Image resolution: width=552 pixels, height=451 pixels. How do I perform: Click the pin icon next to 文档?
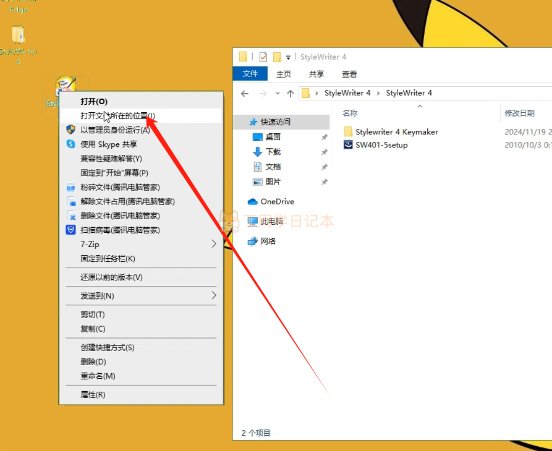[x=324, y=167]
